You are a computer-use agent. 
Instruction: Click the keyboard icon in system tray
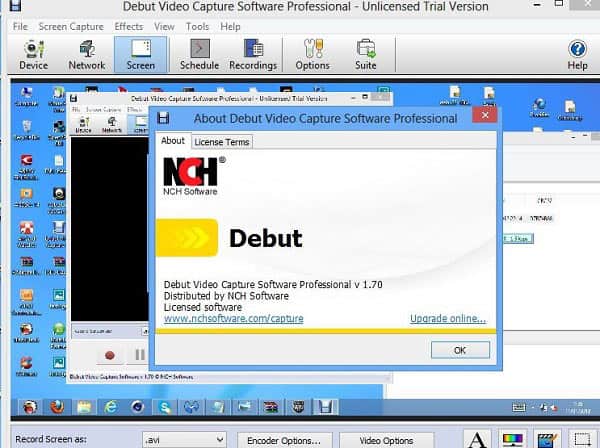coord(519,407)
